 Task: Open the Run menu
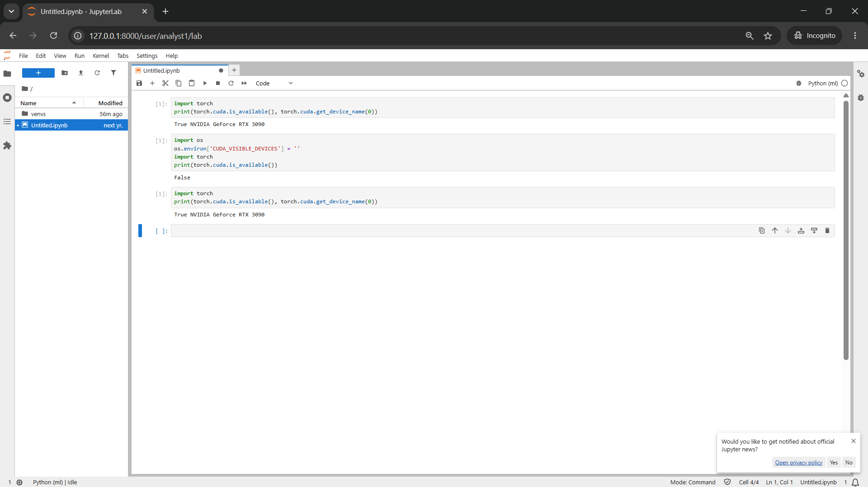(80, 56)
